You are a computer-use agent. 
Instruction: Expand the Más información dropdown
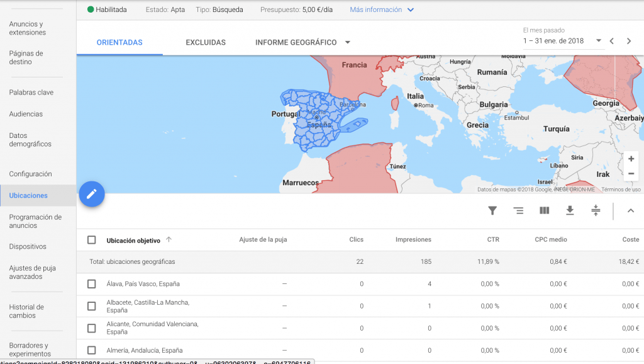(382, 9)
